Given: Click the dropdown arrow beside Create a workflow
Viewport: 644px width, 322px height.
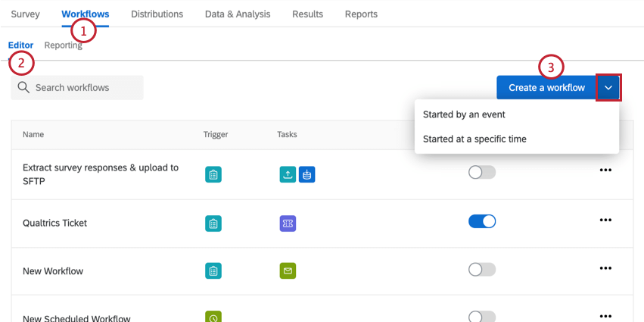Looking at the screenshot, I should tap(608, 88).
